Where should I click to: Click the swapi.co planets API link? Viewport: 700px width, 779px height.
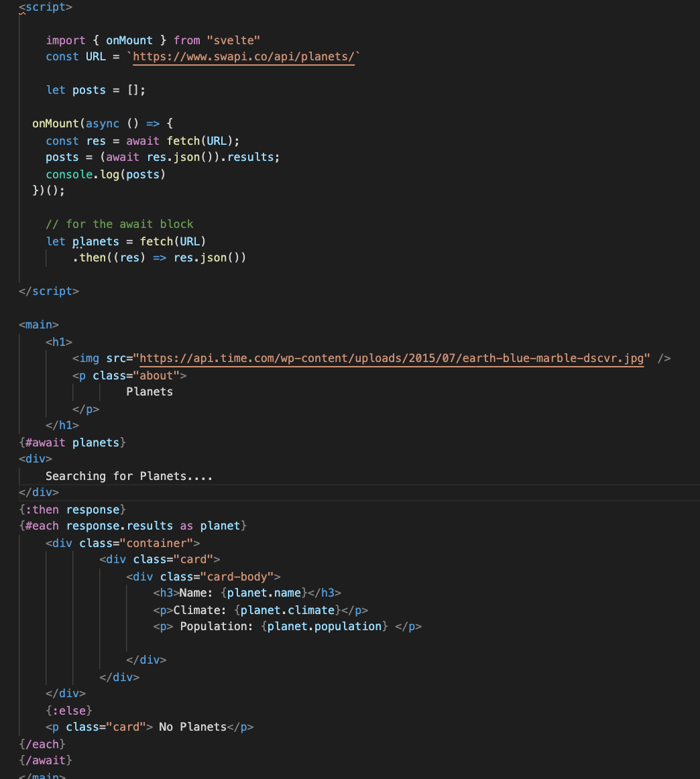point(243,56)
